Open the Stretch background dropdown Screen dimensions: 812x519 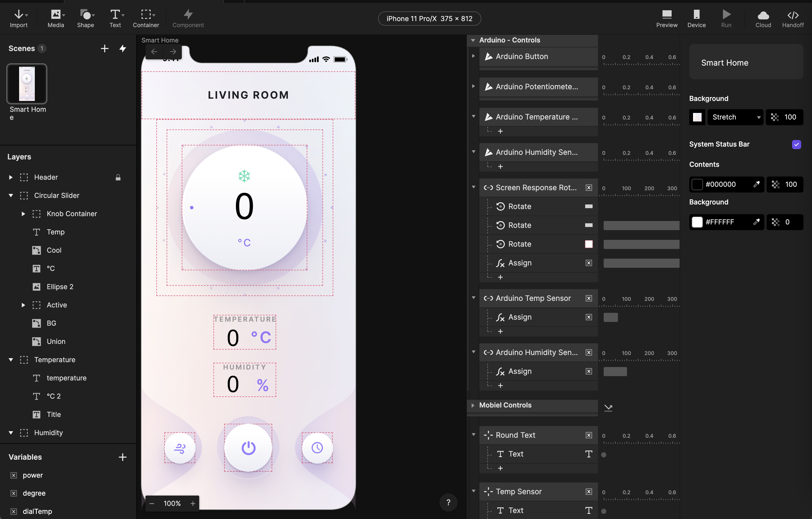[735, 117]
